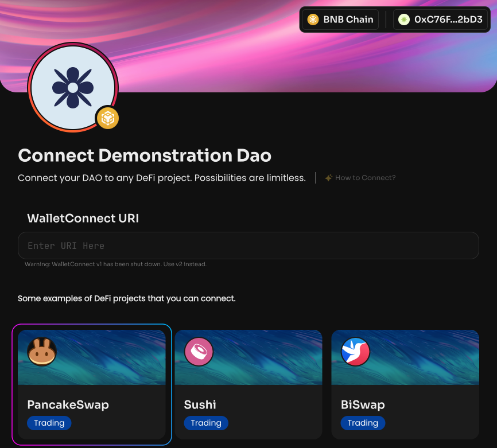Click 'Some examples of DeFi projects' text
This screenshot has width=497, height=448.
(127, 298)
